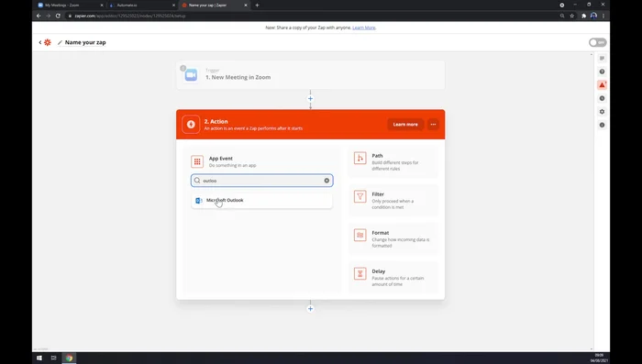Click the Action step lightning icon
642x364 pixels.
[x=191, y=125]
